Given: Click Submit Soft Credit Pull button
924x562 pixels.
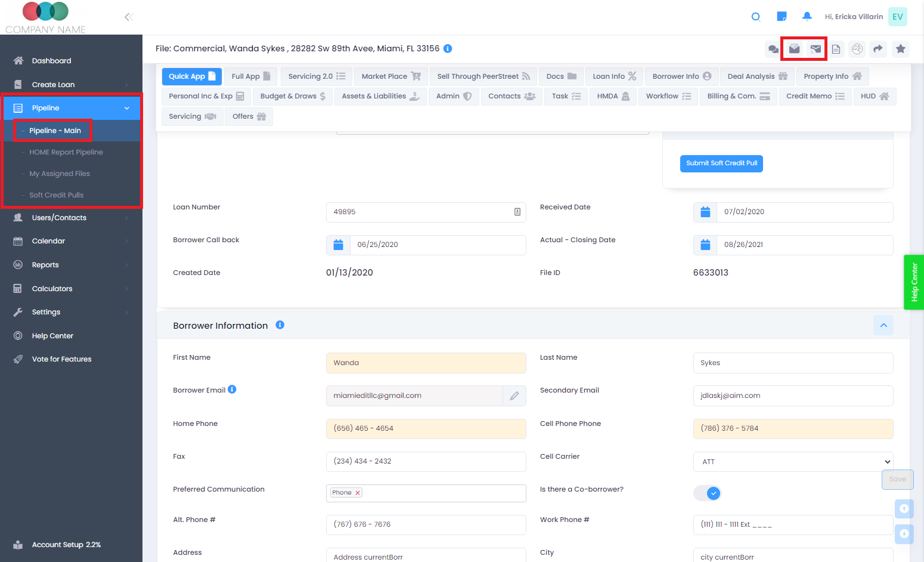Looking at the screenshot, I should (x=721, y=163).
